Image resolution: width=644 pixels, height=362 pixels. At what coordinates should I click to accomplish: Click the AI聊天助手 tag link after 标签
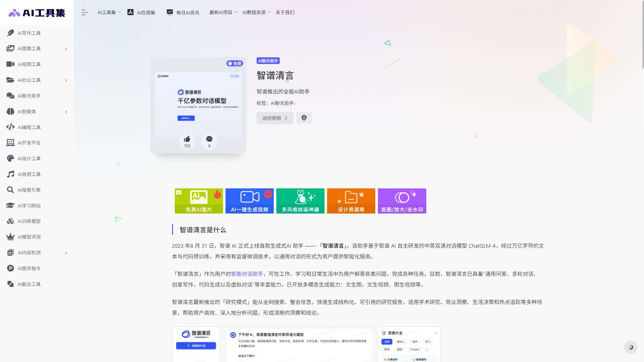[282, 103]
